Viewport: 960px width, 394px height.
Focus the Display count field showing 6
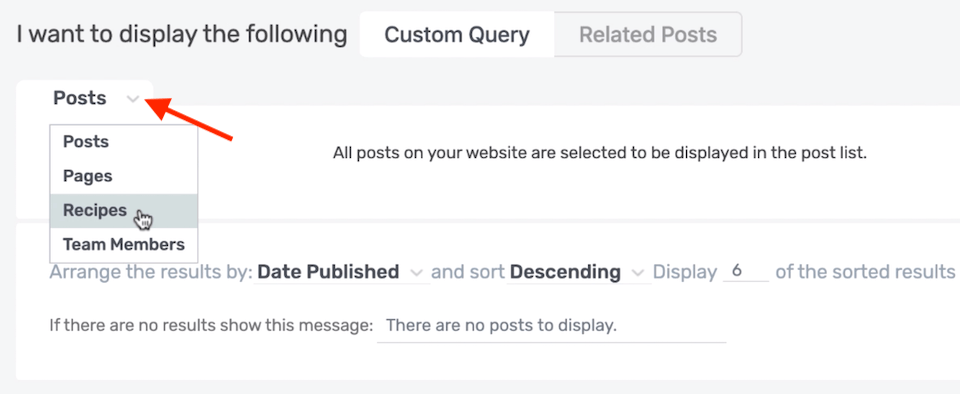point(746,271)
